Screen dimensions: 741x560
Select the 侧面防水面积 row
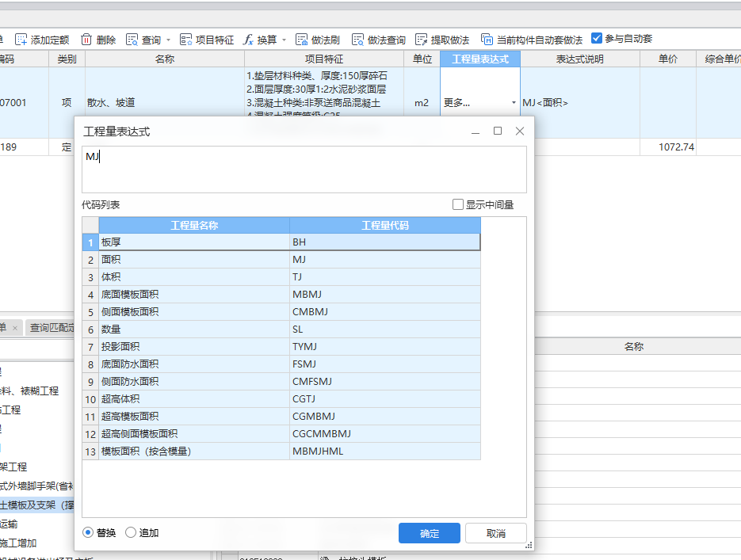click(281, 382)
